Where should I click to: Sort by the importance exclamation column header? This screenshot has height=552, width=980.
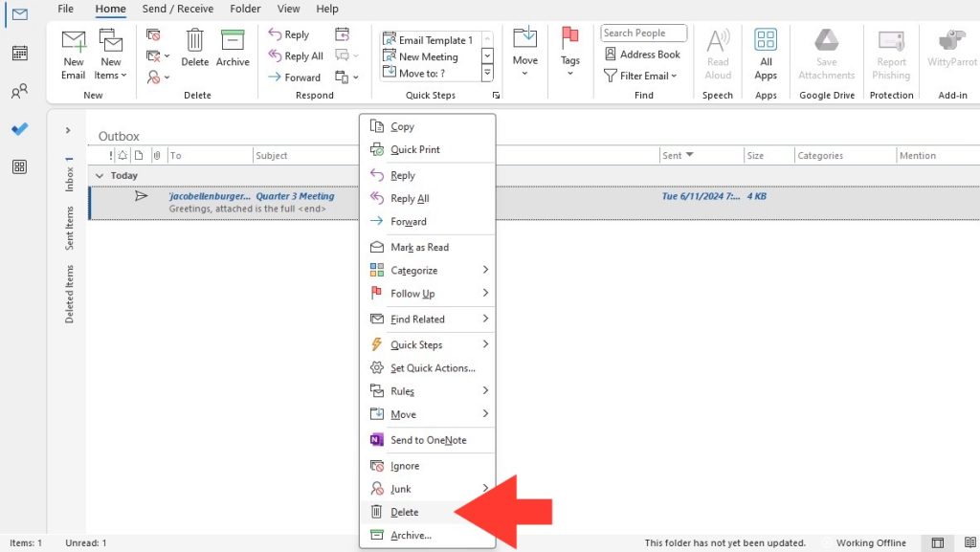pos(111,156)
